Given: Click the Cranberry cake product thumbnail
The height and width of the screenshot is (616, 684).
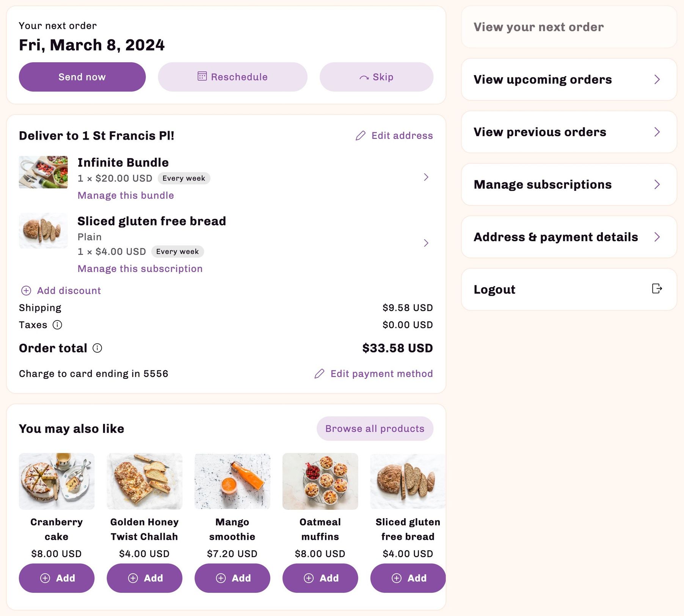Looking at the screenshot, I should (56, 481).
